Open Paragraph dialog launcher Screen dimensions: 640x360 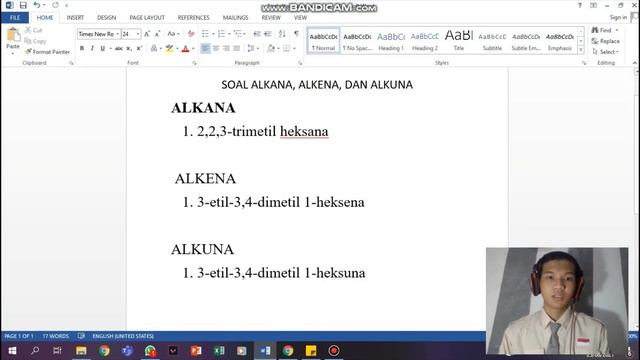point(300,63)
